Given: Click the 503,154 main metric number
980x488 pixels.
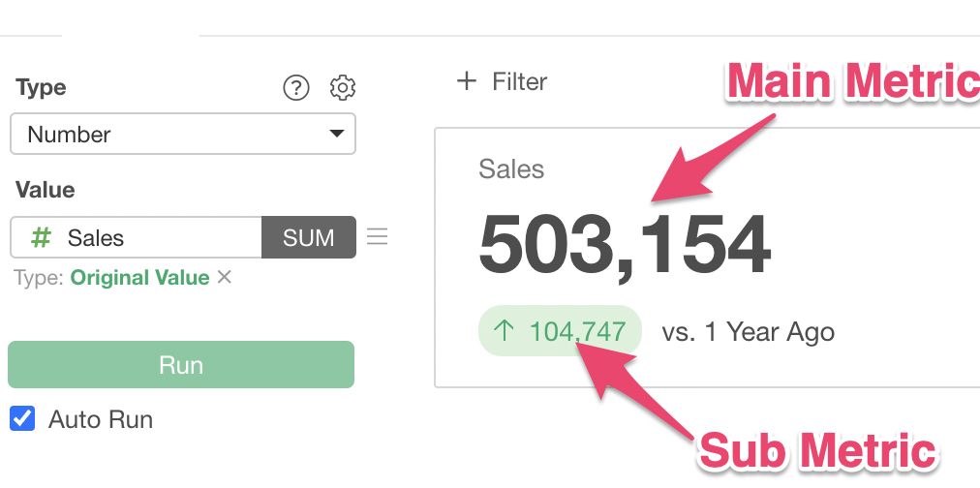Looking at the screenshot, I should pos(625,244).
